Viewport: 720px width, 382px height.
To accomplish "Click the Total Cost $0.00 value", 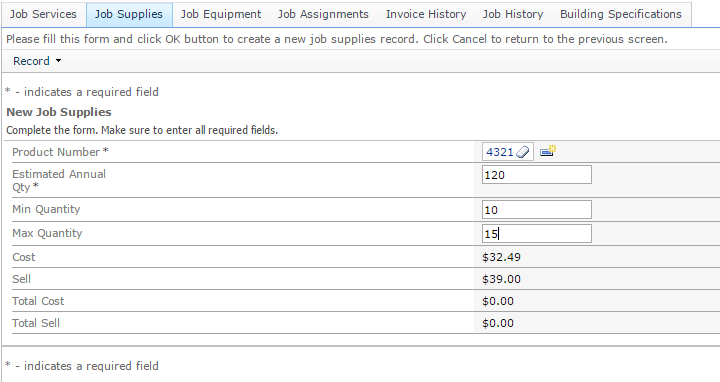I will (x=498, y=301).
